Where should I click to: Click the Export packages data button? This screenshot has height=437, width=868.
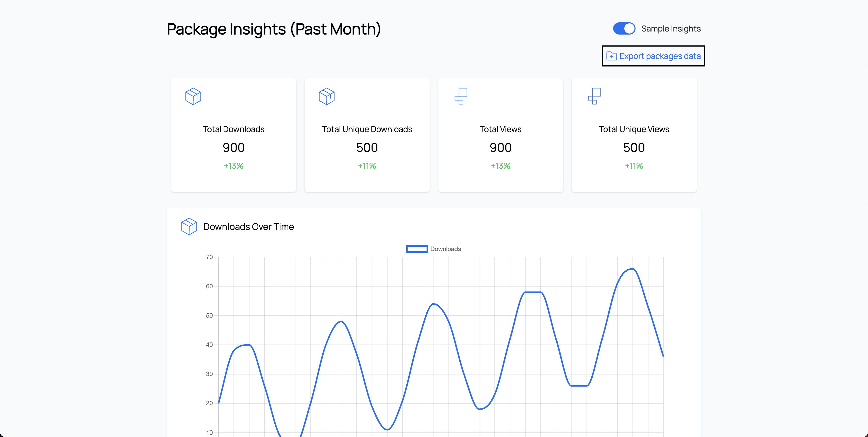pyautogui.click(x=653, y=56)
